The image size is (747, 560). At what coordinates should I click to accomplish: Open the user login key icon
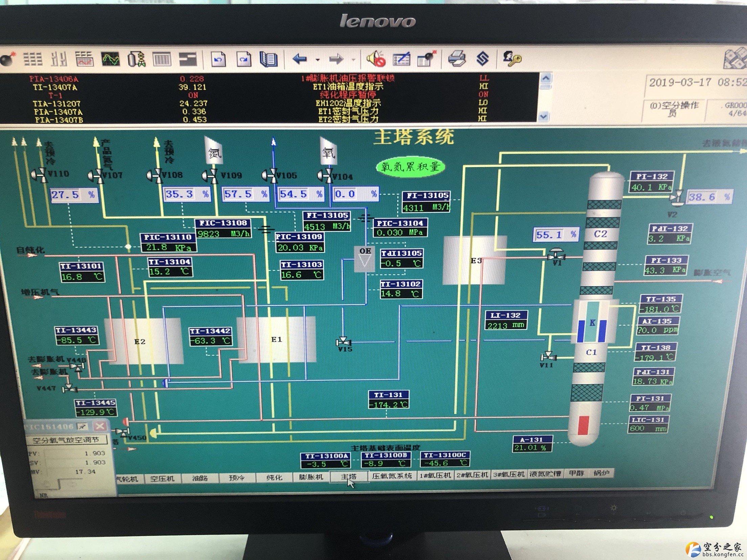click(x=512, y=59)
